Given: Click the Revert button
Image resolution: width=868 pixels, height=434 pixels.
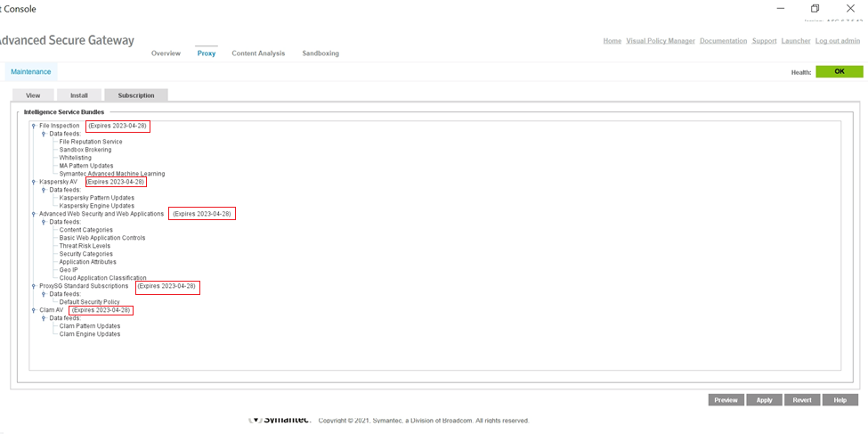Looking at the screenshot, I should (802, 400).
